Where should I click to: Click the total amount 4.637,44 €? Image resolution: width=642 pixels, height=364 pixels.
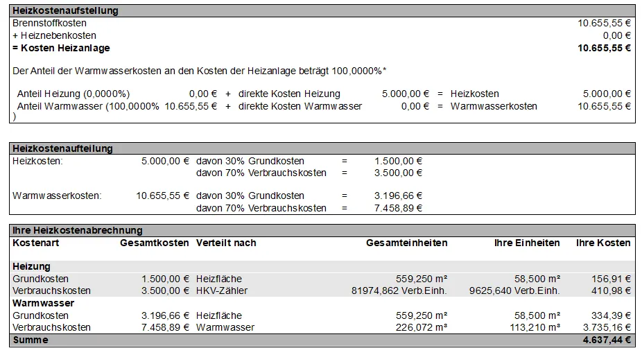tap(607, 340)
